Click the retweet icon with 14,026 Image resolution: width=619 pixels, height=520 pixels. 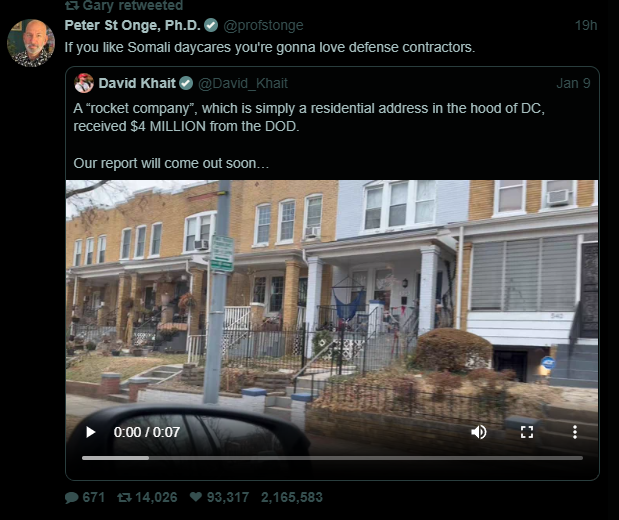(x=124, y=497)
